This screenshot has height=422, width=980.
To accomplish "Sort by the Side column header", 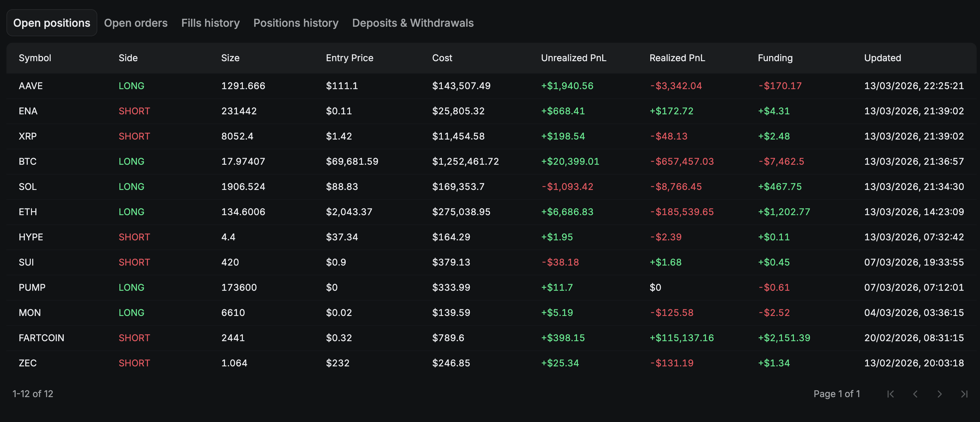I will pos(128,58).
